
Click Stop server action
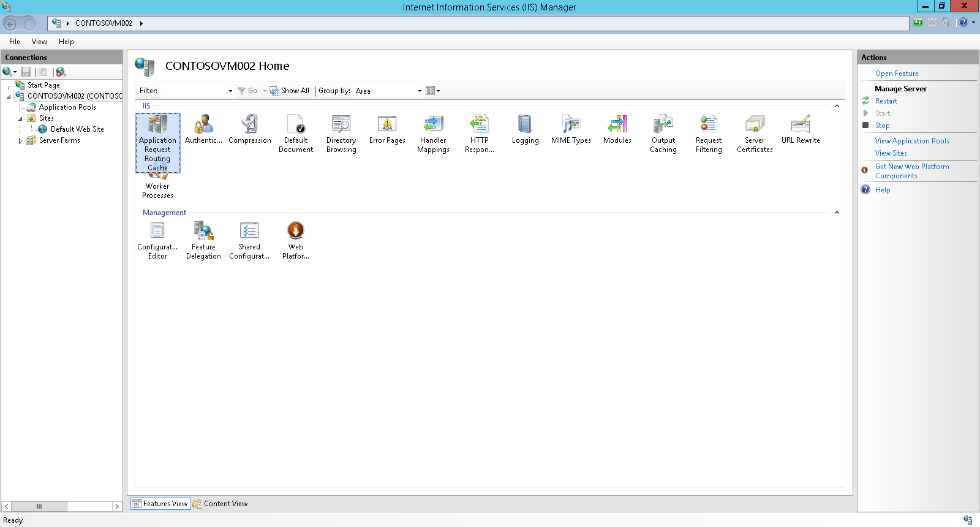(x=882, y=126)
